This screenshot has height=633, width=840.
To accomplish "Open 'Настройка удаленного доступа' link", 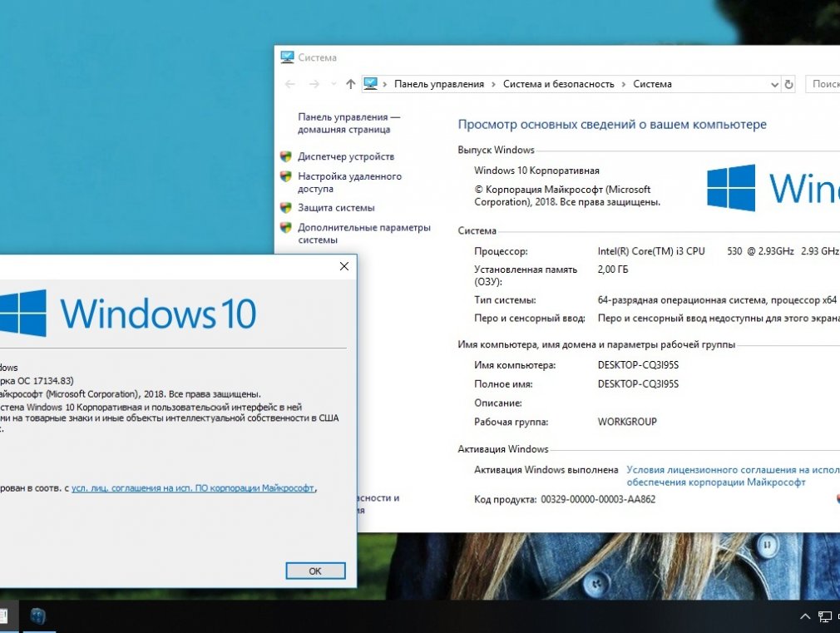I will coord(349,182).
